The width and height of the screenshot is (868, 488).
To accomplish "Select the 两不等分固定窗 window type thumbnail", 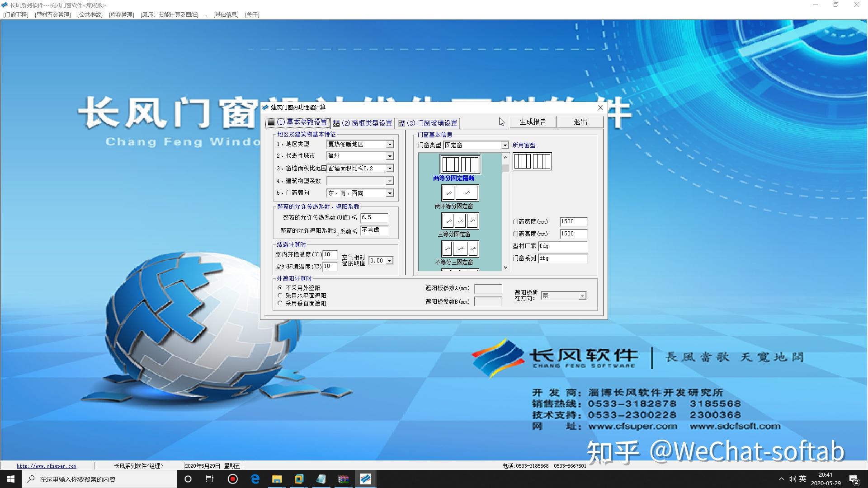I will click(x=460, y=193).
